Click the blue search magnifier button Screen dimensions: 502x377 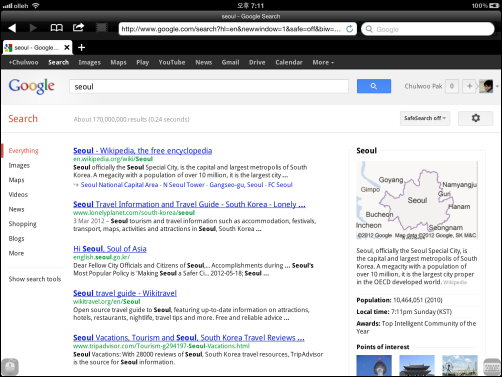click(374, 86)
